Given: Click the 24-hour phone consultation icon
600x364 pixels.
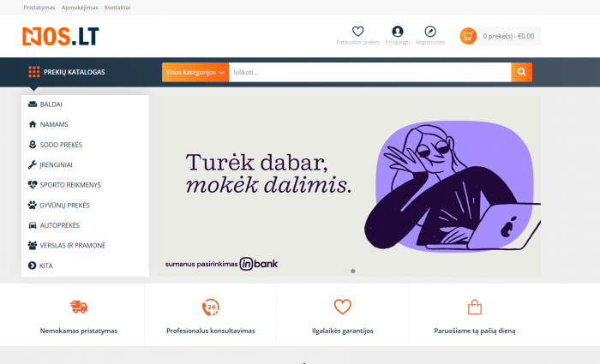Looking at the screenshot, I should coord(211,307).
